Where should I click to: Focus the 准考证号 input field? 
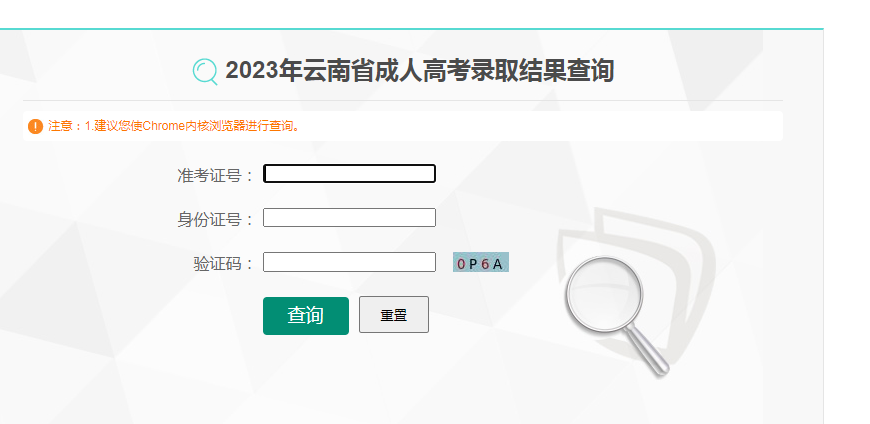349,174
